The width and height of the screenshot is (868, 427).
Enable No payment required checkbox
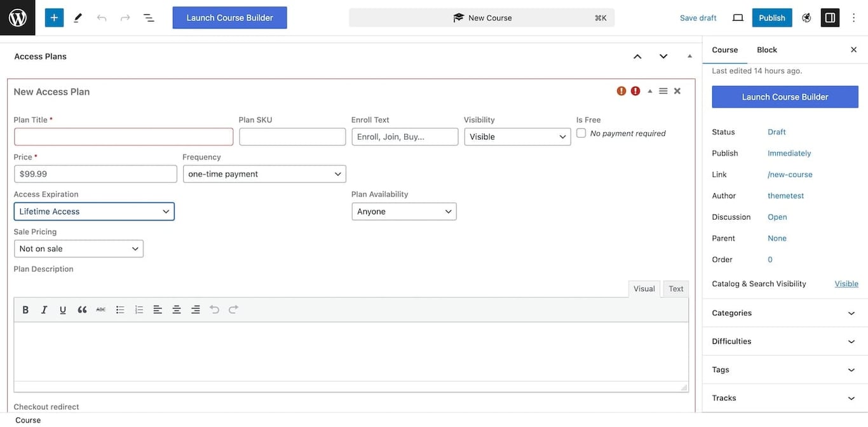[x=581, y=132]
